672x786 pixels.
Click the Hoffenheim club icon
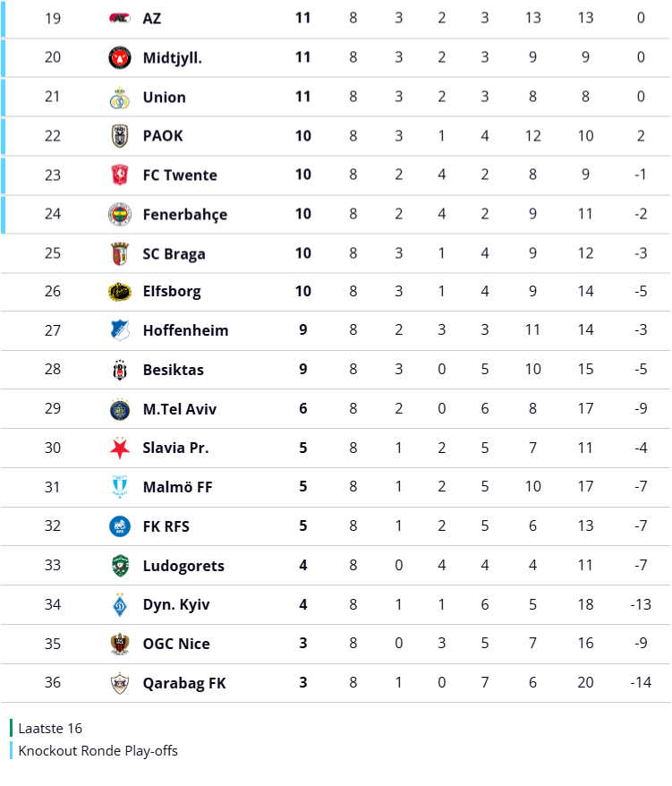pos(120,330)
